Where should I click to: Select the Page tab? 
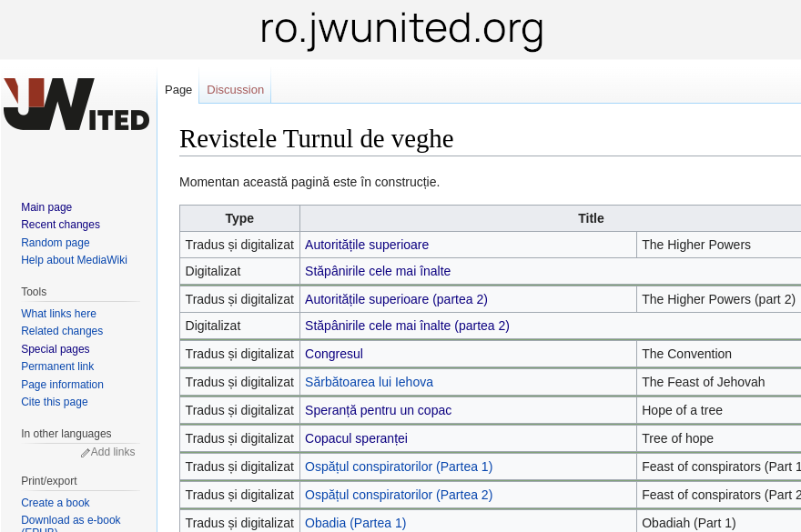pos(178,89)
